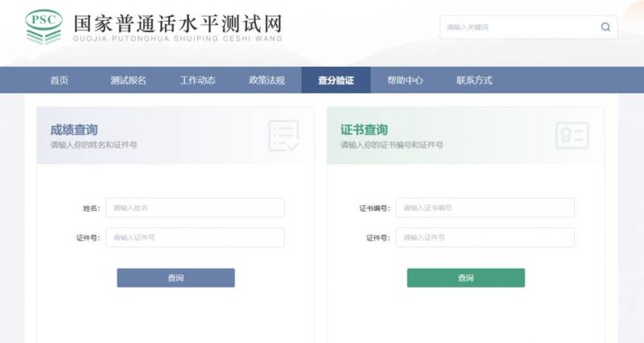Viewport: 644px width, 343px height.
Task: Click the search magnifier icon
Action: click(605, 27)
